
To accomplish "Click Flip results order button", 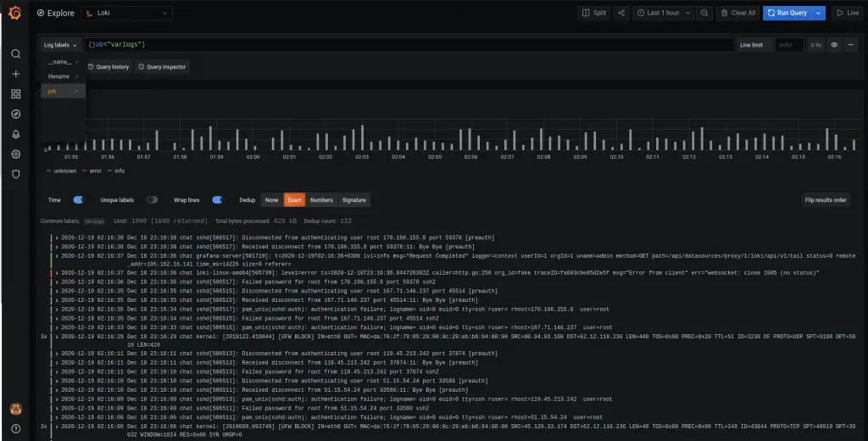I will 826,200.
